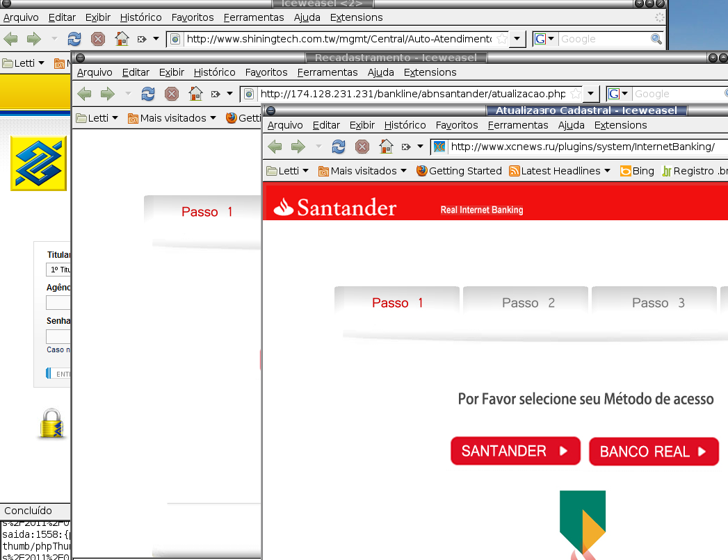Click bookmark star in Recadastramento address bar
Viewport: 728px width, 560px height.
[x=575, y=94]
